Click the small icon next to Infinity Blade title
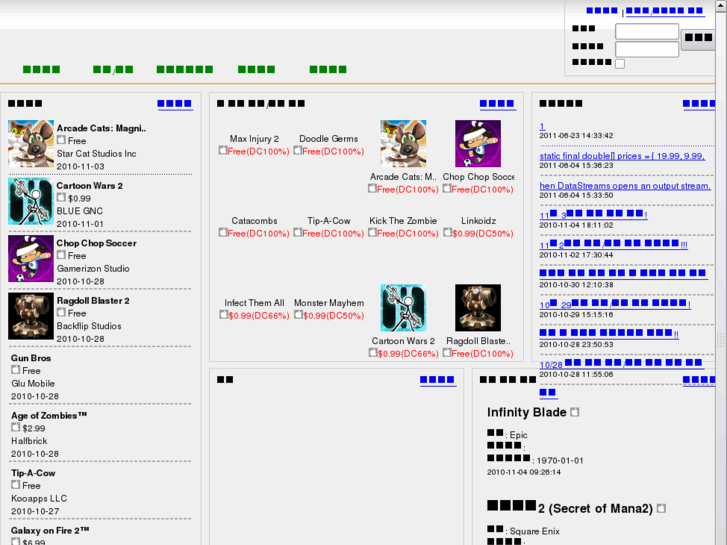This screenshot has height=545, width=727. pos(575,412)
